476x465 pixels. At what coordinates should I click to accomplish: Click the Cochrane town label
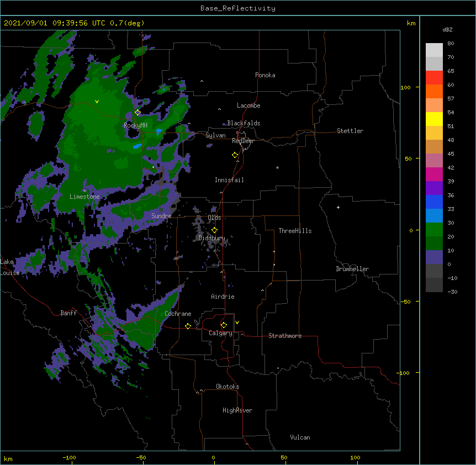(x=178, y=314)
